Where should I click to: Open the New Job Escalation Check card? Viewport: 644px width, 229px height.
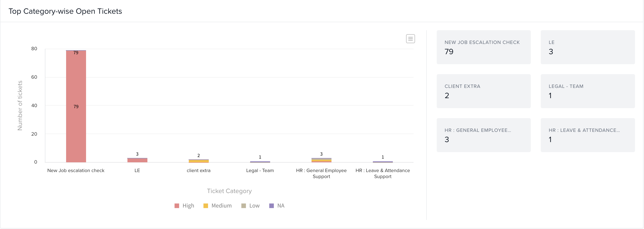(483, 47)
